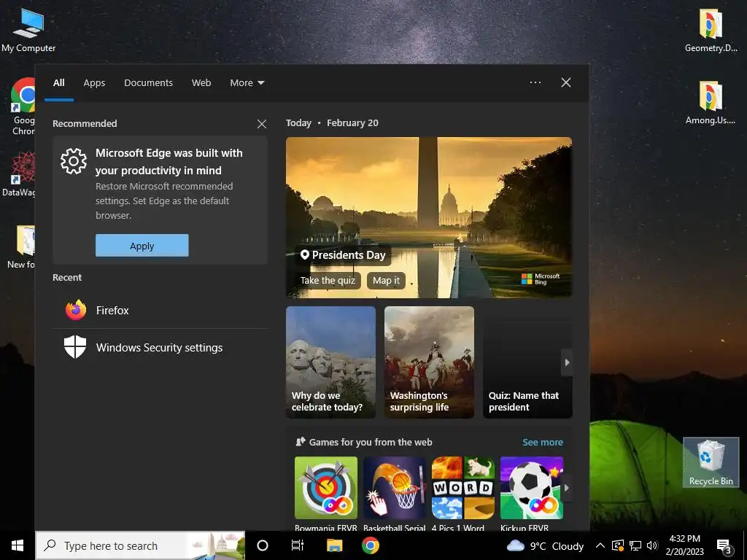Click See more for web games
747x560 pixels.
click(543, 443)
